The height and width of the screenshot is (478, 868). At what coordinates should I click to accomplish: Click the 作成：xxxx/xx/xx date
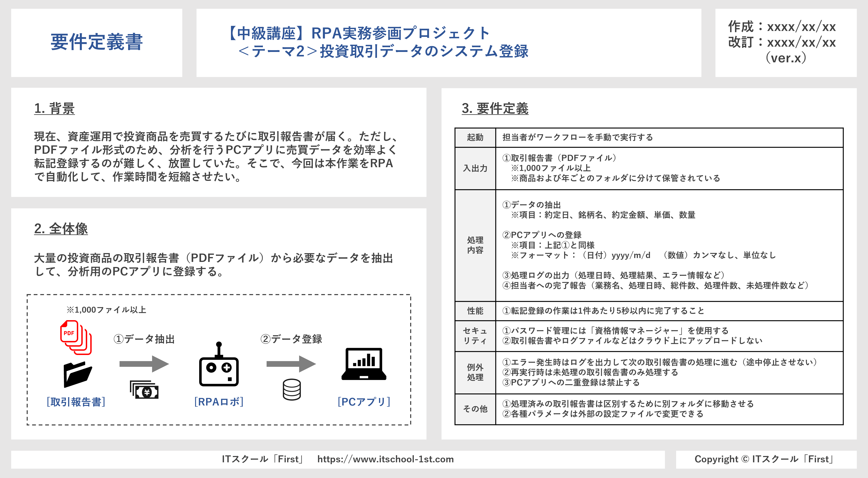pos(782,27)
